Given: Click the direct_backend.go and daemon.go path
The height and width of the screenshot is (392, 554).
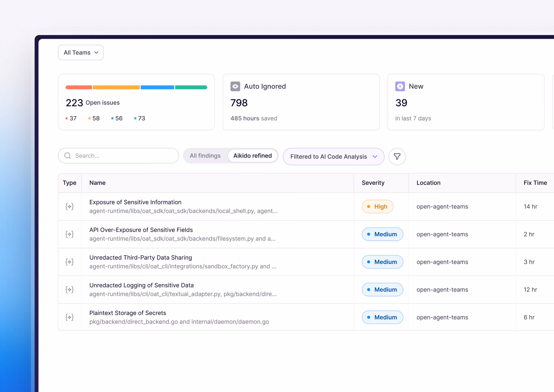Looking at the screenshot, I should pyautogui.click(x=179, y=322).
